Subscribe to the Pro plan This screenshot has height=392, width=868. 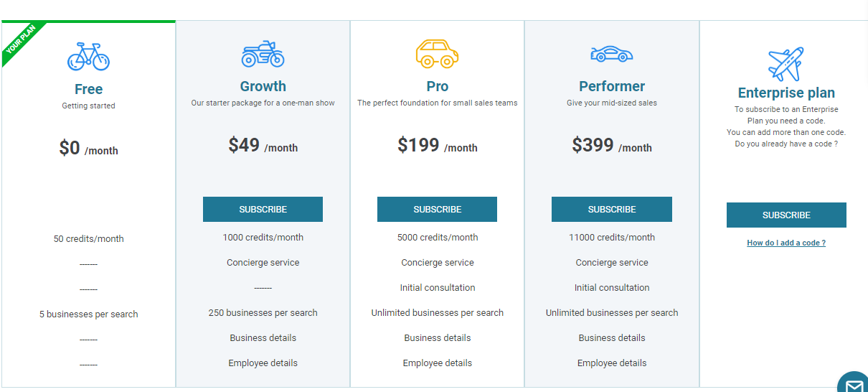tap(437, 209)
